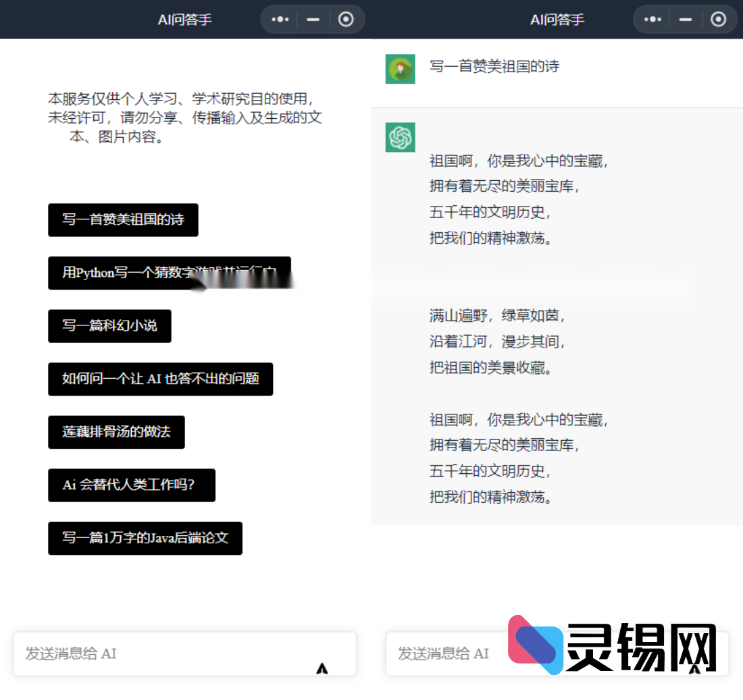Choose "写一篇1万字的Java后端论文"
This screenshot has width=743, height=700.
tap(145, 539)
